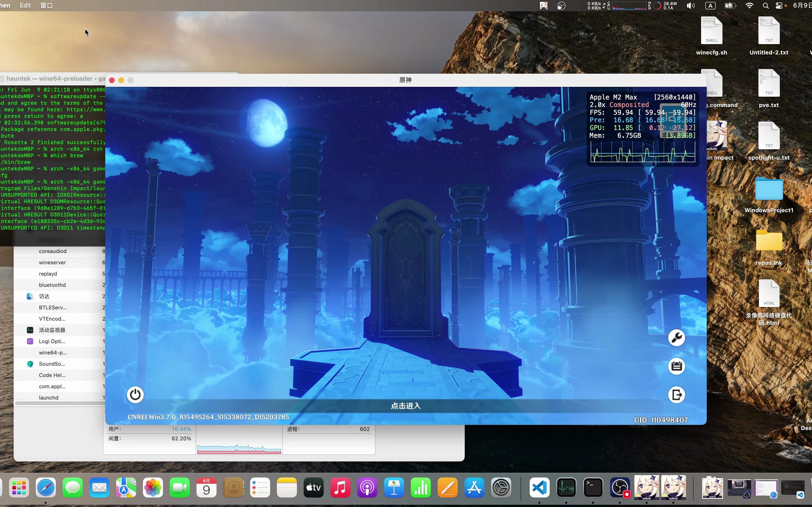Open launcher settings with the wrench icon
Viewport: 812px width, 507px height.
(676, 338)
